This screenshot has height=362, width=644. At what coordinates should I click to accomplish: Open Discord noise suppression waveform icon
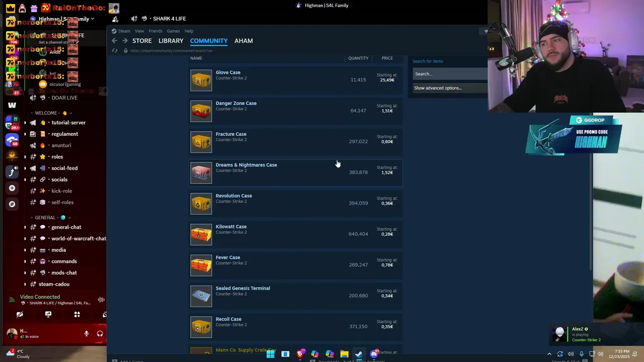pyautogui.click(x=101, y=300)
